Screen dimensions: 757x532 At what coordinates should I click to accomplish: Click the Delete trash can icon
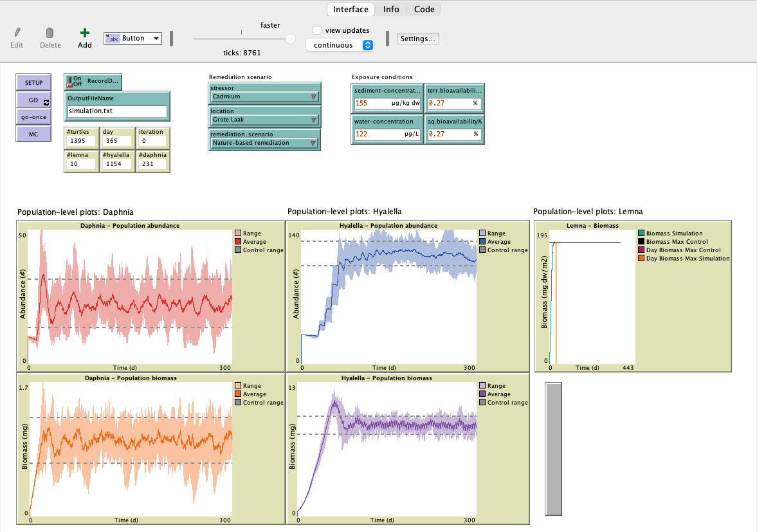click(50, 33)
